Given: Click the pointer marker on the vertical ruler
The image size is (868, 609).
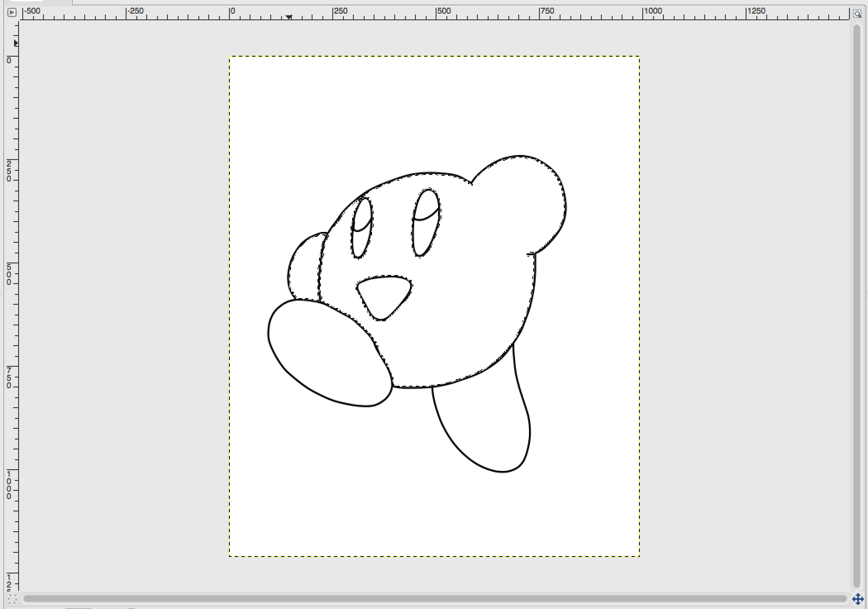Looking at the screenshot, I should point(16,43).
